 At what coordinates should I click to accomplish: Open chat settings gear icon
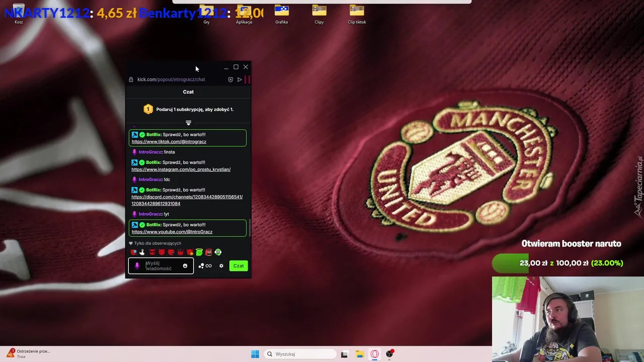(221, 266)
